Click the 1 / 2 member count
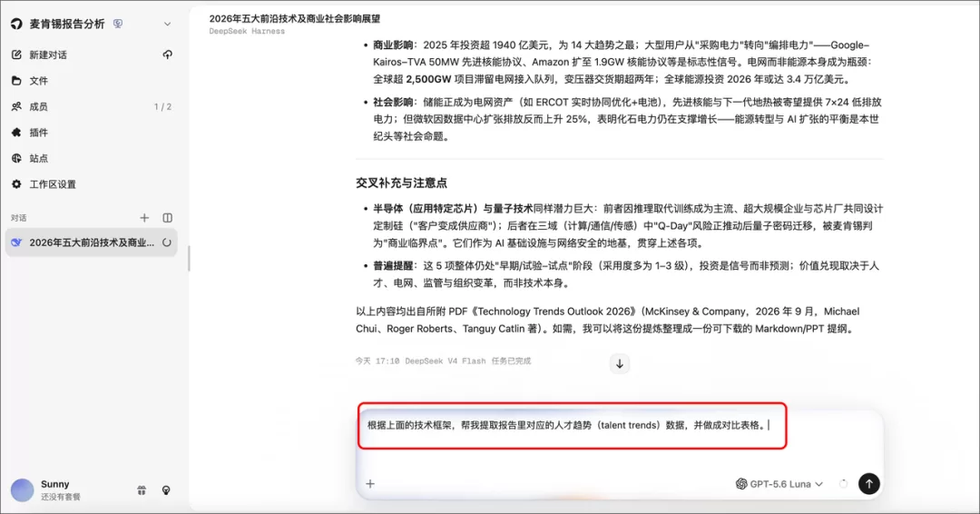Image resolution: width=980 pixels, height=514 pixels. tap(162, 107)
